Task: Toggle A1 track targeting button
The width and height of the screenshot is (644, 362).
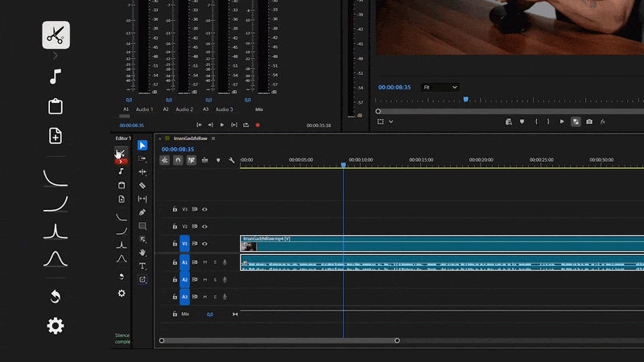Action: (x=185, y=262)
